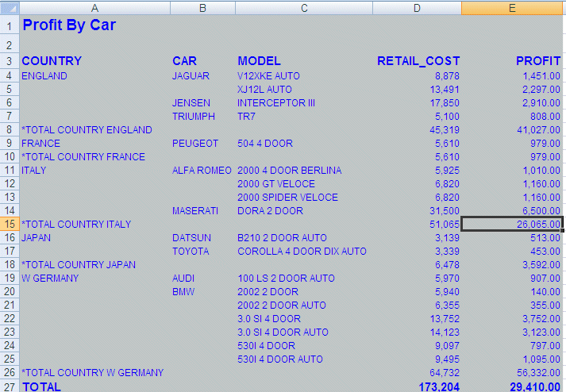Select column B header
Viewport: 566px width, 392px height.
click(x=203, y=8)
